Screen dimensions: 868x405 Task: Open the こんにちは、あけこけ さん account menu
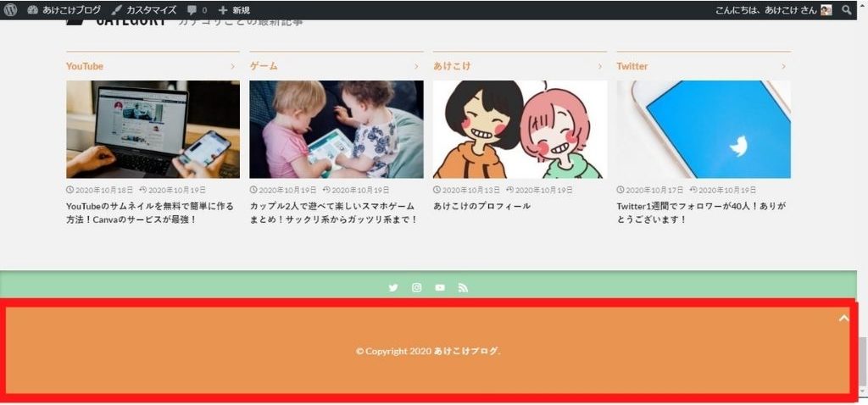point(773,10)
